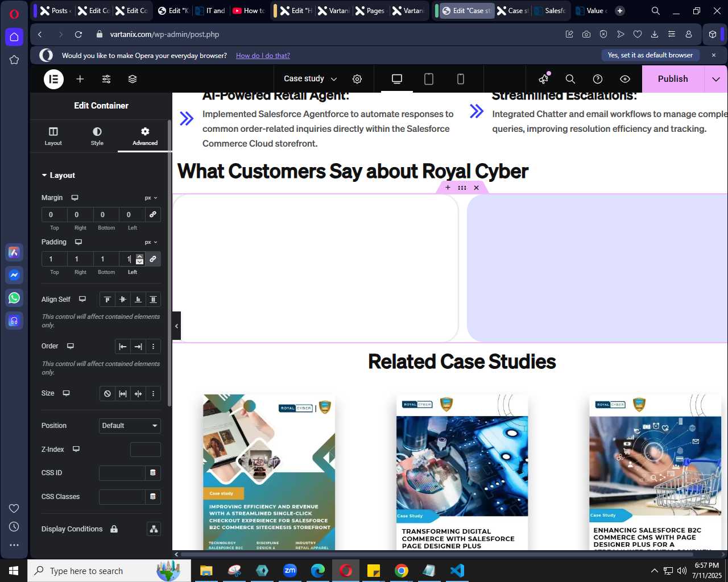
Task: Open Elementor help question mark icon
Action: [x=598, y=79]
